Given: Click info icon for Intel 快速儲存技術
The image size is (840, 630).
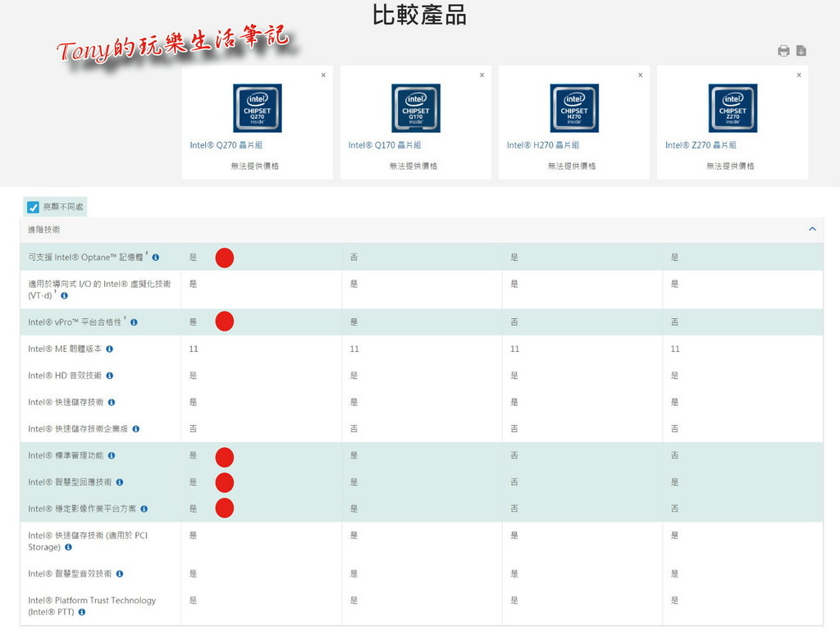Looking at the screenshot, I should (112, 402).
